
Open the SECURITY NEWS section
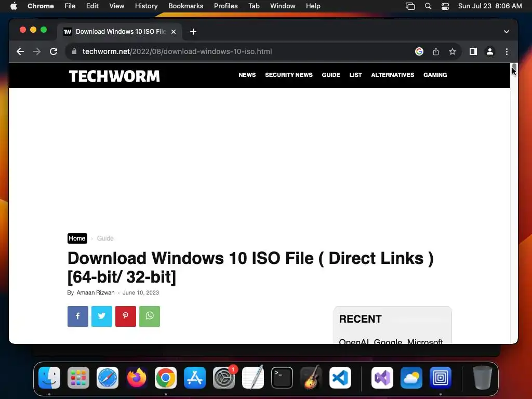(x=289, y=75)
